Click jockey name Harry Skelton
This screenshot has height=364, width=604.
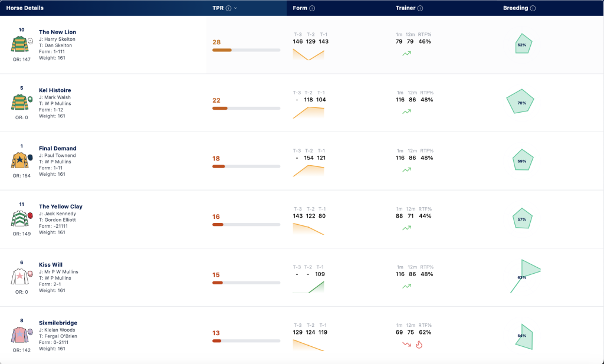60,40
